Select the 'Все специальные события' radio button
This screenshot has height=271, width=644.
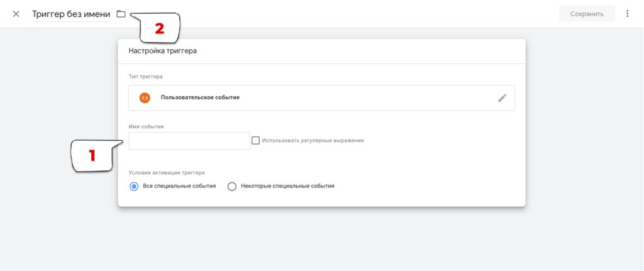click(134, 186)
